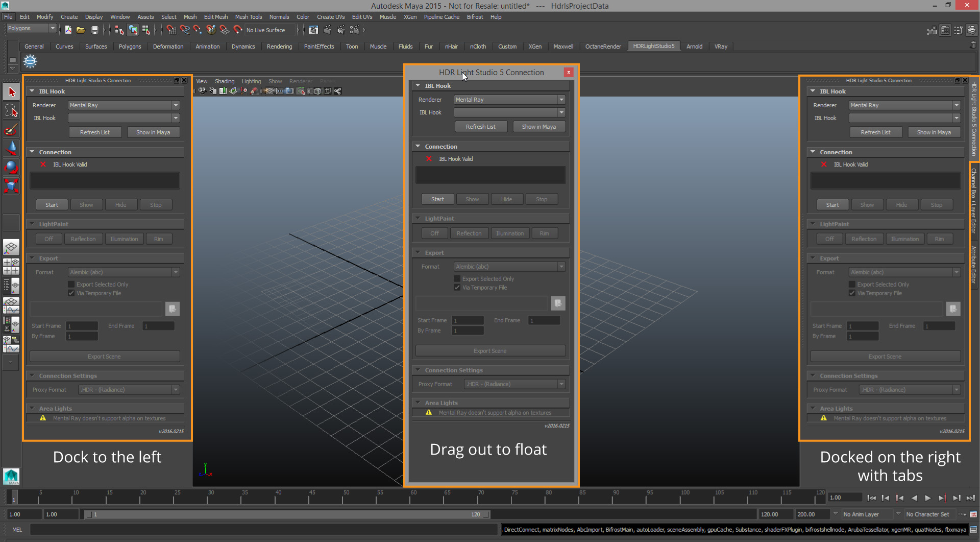Open a scene with folder icon

point(81,30)
